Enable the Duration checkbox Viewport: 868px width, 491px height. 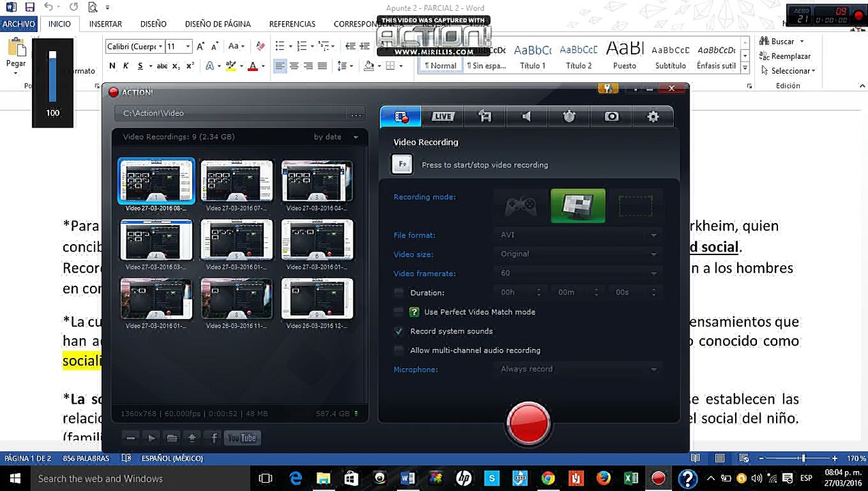pos(399,293)
